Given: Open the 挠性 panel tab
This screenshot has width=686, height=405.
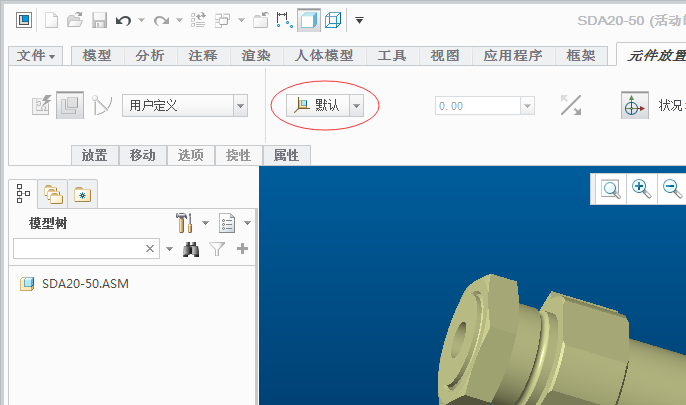Looking at the screenshot, I should [238, 155].
